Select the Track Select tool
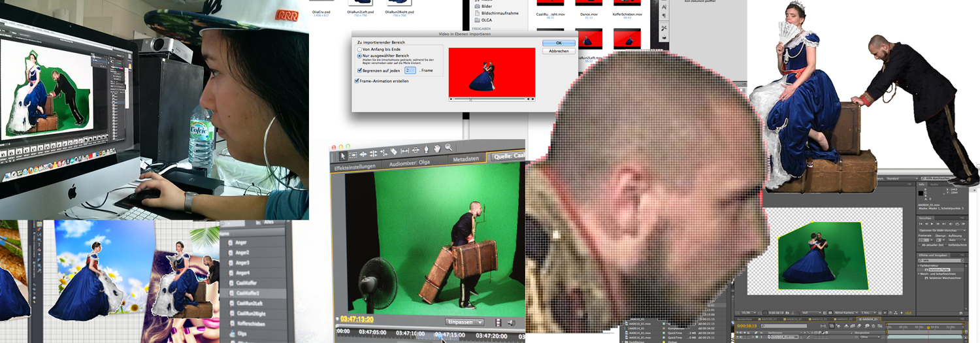The width and height of the screenshot is (980, 343). point(353,155)
